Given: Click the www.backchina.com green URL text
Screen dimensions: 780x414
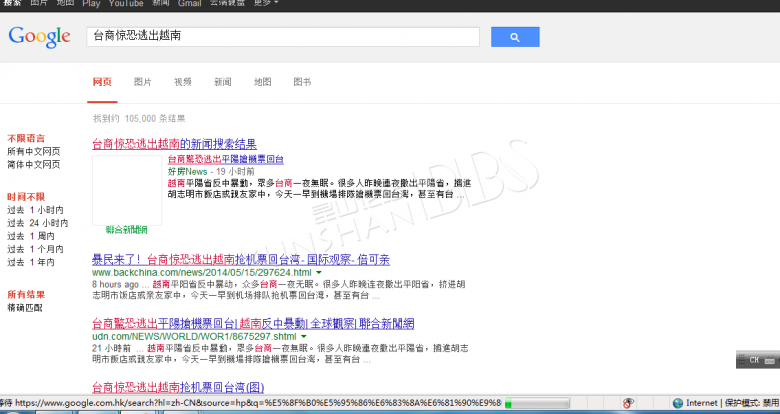Looking at the screenshot, I should pos(202,273).
